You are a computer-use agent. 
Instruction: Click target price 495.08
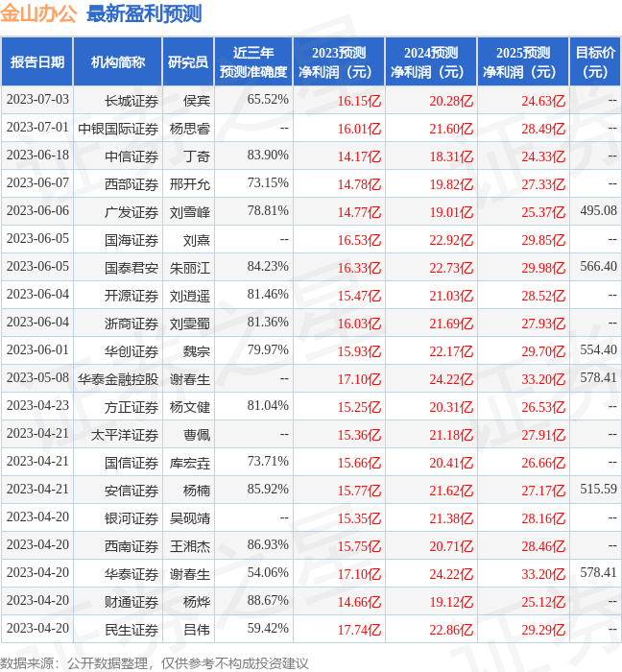pyautogui.click(x=598, y=211)
